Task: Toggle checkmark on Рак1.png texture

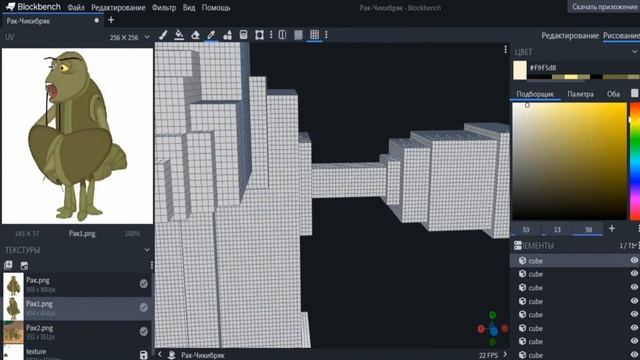Action: pyautogui.click(x=144, y=307)
